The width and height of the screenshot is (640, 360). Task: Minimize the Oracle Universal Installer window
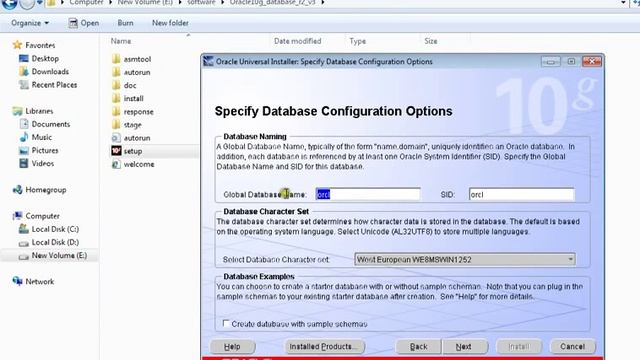pos(551,61)
